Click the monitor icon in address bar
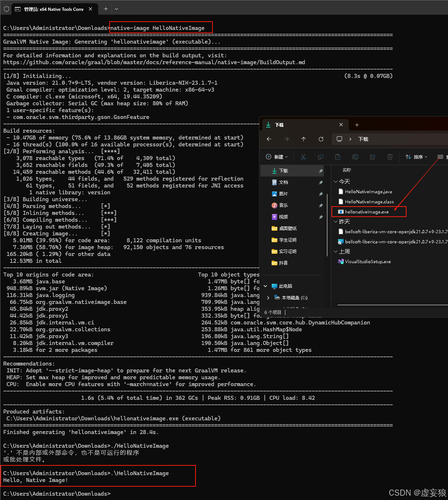The height and width of the screenshot is (500, 448). point(339,139)
